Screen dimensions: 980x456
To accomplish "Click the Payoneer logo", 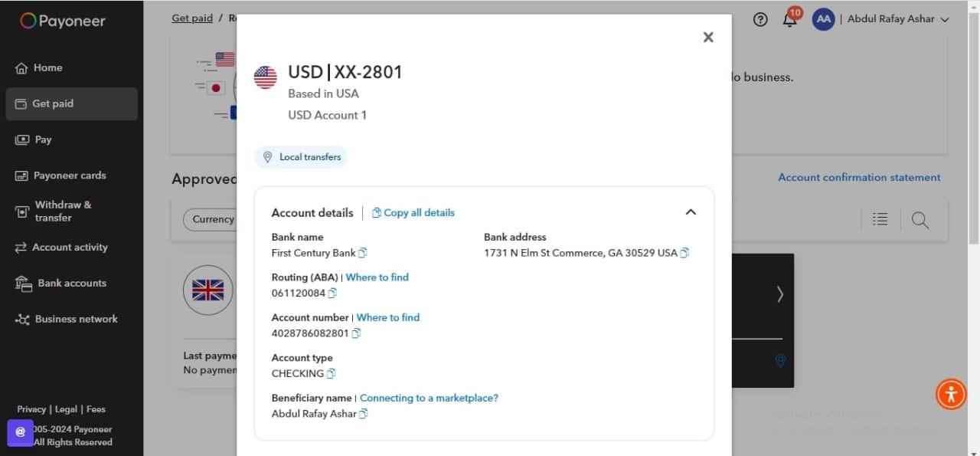I will click(x=63, y=21).
